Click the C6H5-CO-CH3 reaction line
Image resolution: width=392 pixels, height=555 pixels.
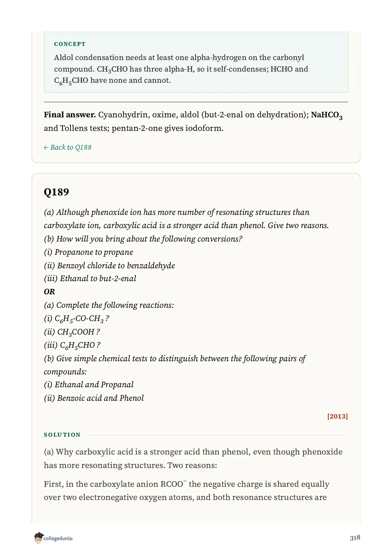point(76,319)
